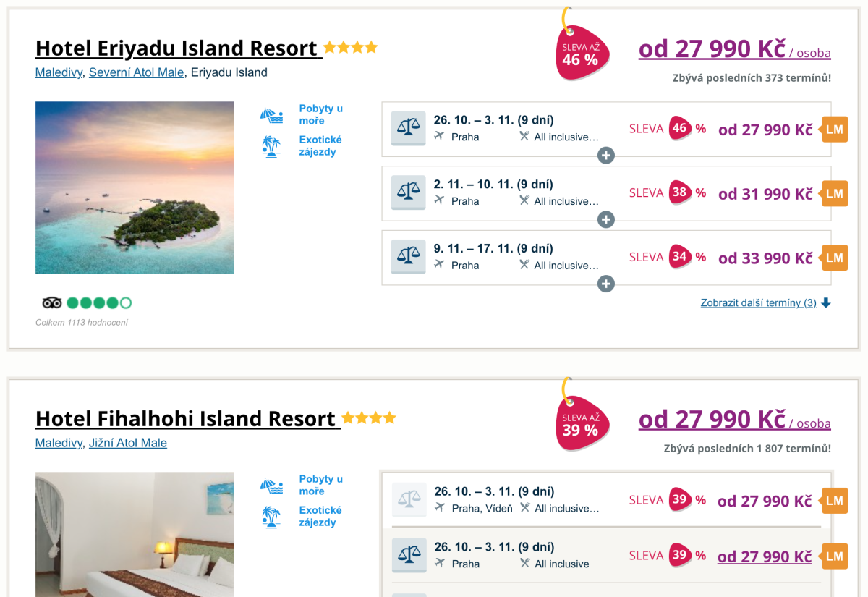Expand the Eriyadu 26. 10. term with plus button

point(606,156)
